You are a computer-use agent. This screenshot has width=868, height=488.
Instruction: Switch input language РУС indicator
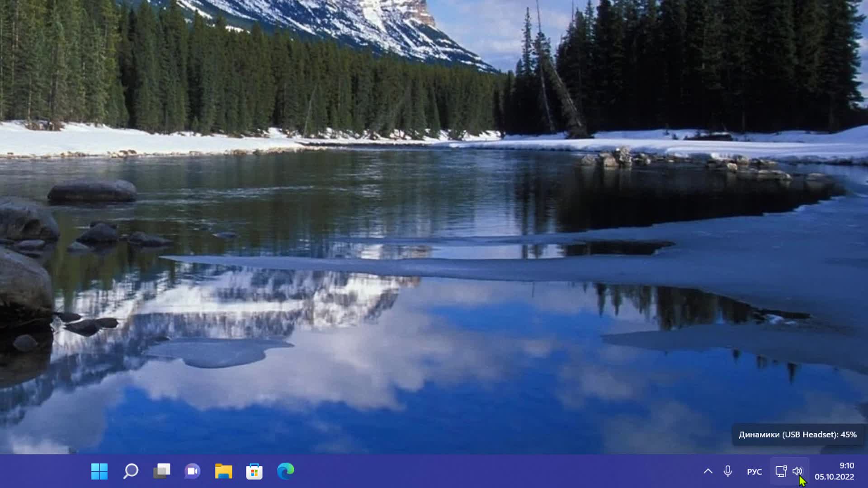pos(755,472)
